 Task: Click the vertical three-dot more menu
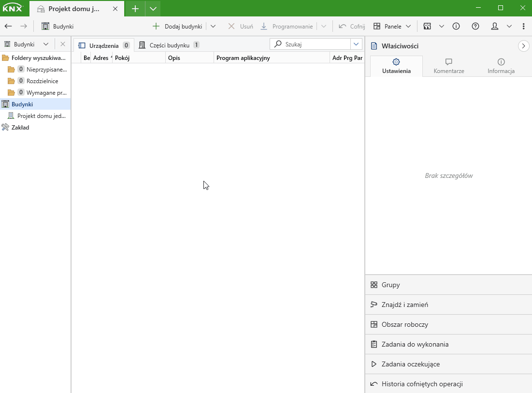(x=524, y=27)
